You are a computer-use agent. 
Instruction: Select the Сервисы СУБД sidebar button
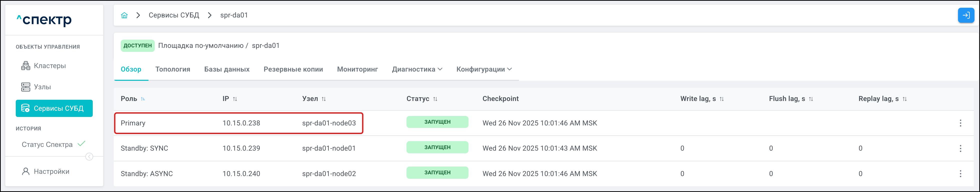point(54,108)
